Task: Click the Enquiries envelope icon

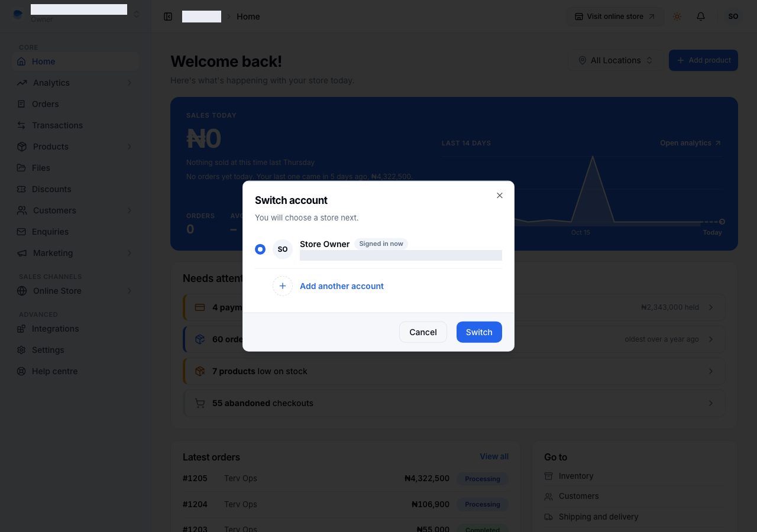Action: pos(21,232)
